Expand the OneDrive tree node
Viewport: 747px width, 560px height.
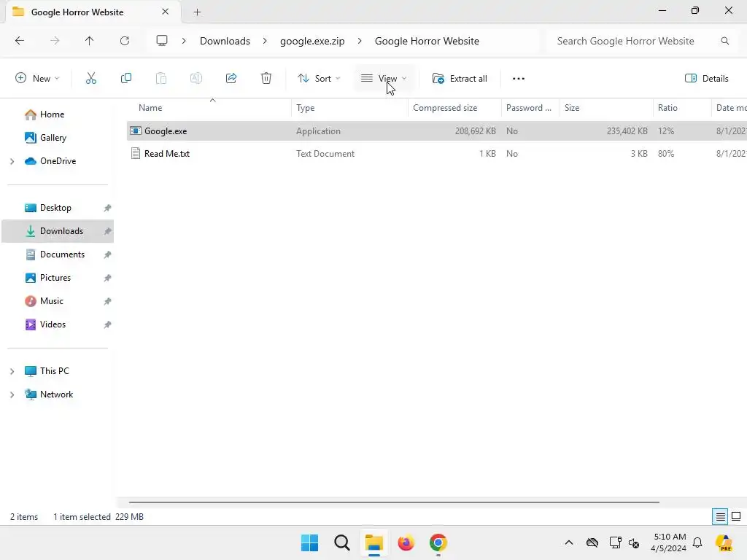coord(12,161)
